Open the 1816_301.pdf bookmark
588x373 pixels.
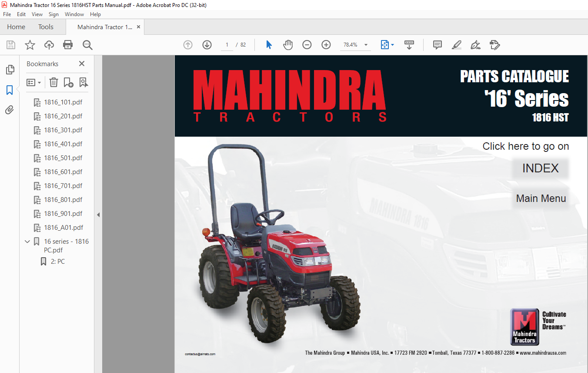pos(63,130)
